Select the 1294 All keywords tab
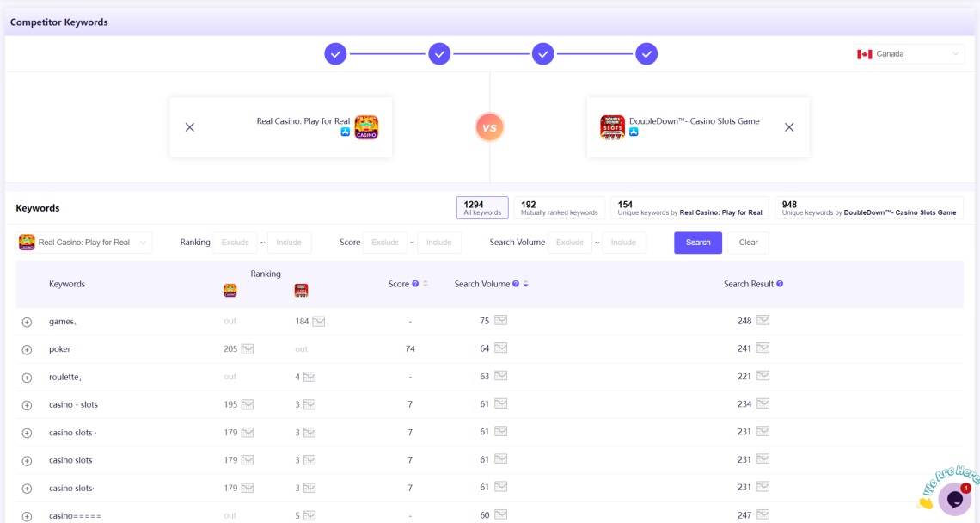 pyautogui.click(x=482, y=208)
